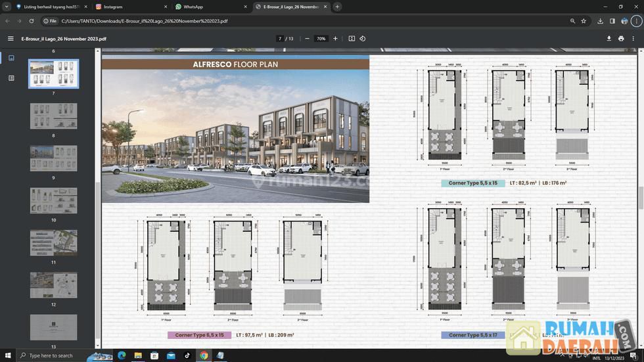
Task: Click the page number input field
Action: 280,39
